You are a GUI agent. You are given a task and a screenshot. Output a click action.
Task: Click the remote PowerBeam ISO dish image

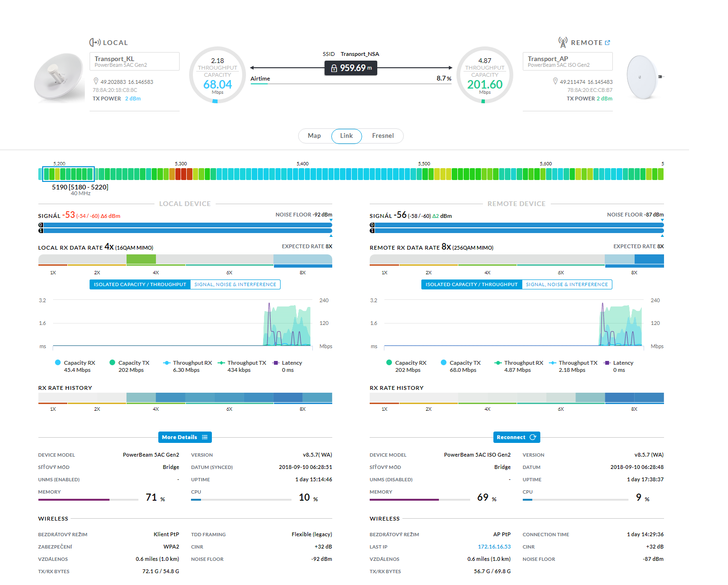(x=645, y=77)
